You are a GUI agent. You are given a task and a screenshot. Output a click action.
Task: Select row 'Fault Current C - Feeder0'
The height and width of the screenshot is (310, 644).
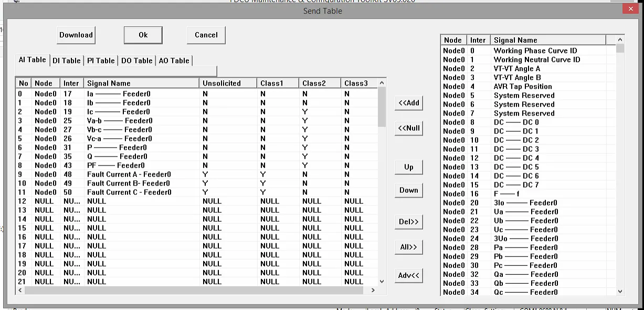click(x=196, y=192)
